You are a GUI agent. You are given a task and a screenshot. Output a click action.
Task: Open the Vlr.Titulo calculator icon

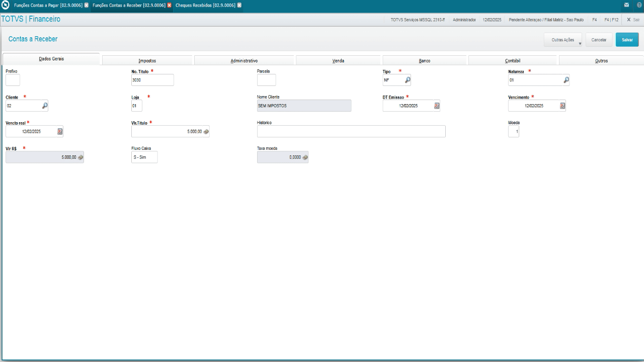tap(206, 131)
